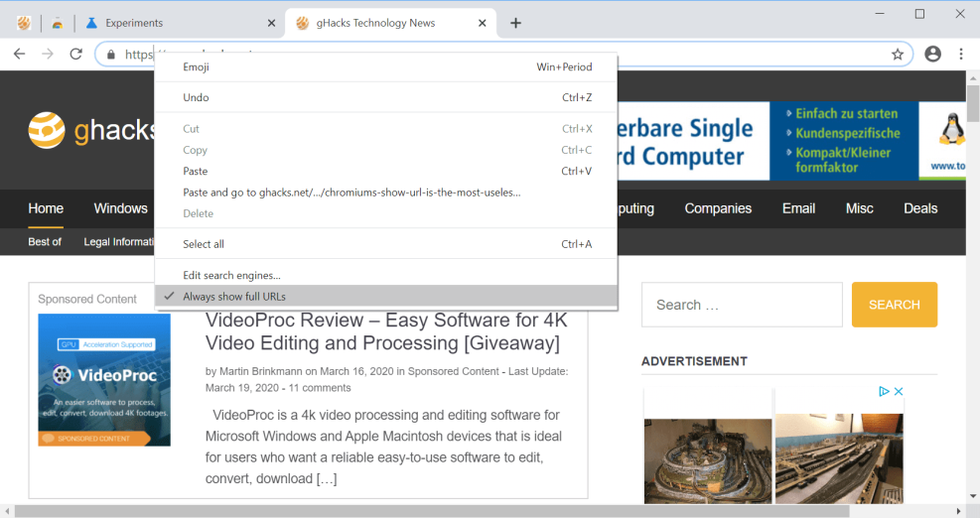Image resolution: width=980 pixels, height=518 pixels.
Task: Click the model railway ad right image
Action: [839, 458]
